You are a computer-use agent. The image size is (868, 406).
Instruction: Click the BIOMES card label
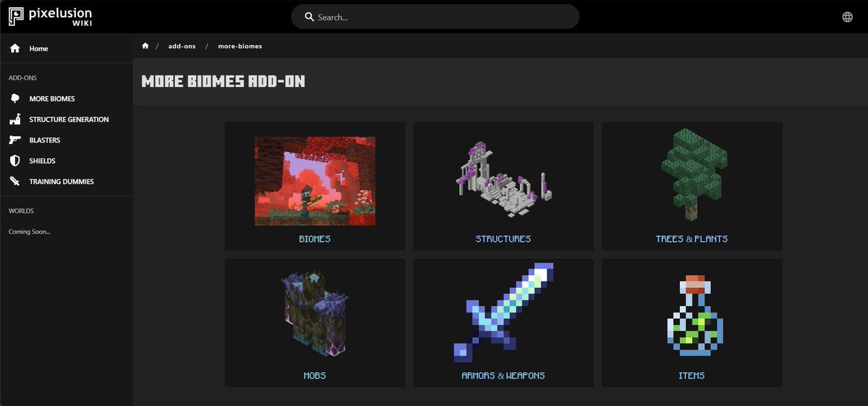coord(315,239)
